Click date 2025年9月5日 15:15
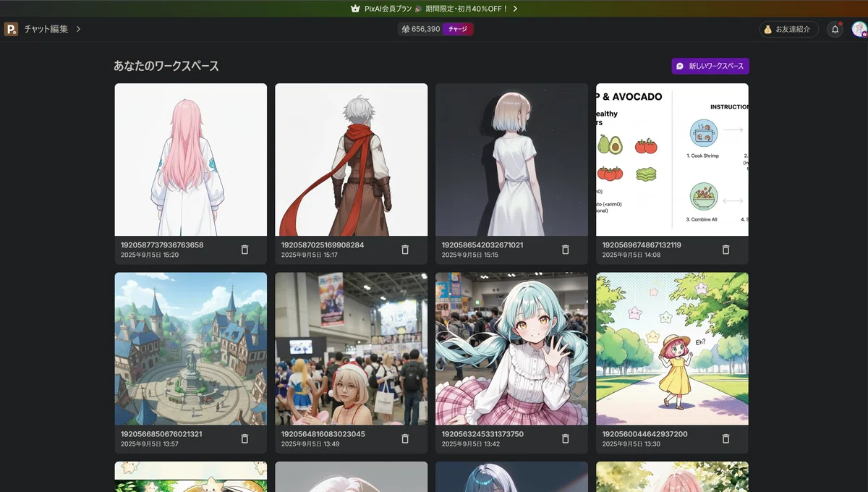This screenshot has height=492, width=868. [470, 255]
